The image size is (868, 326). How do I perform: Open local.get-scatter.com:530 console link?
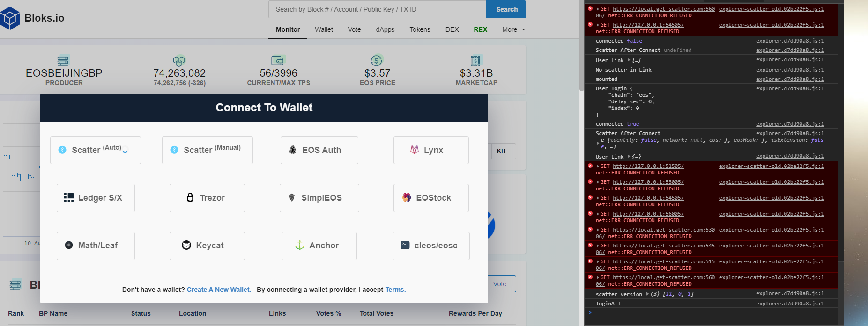click(663, 230)
